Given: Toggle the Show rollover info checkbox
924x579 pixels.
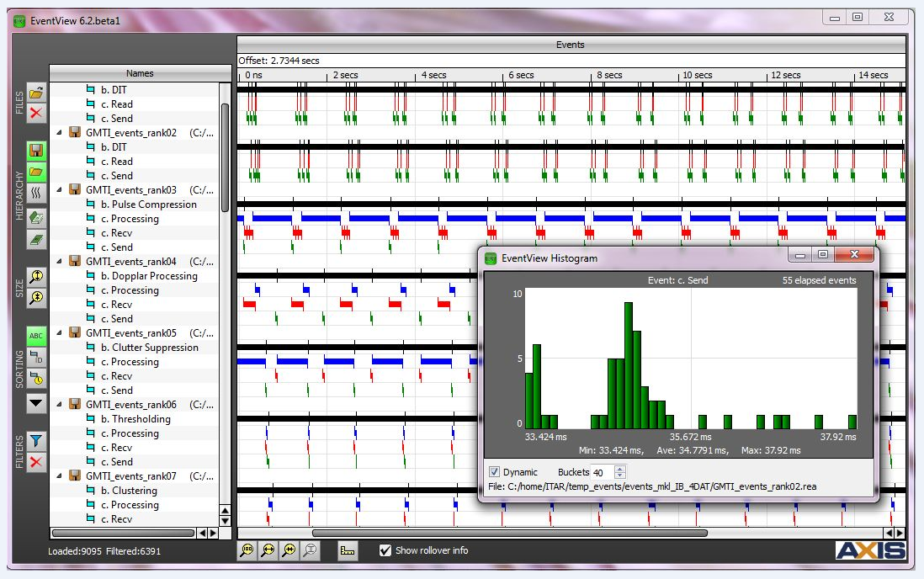Looking at the screenshot, I should coord(385,550).
